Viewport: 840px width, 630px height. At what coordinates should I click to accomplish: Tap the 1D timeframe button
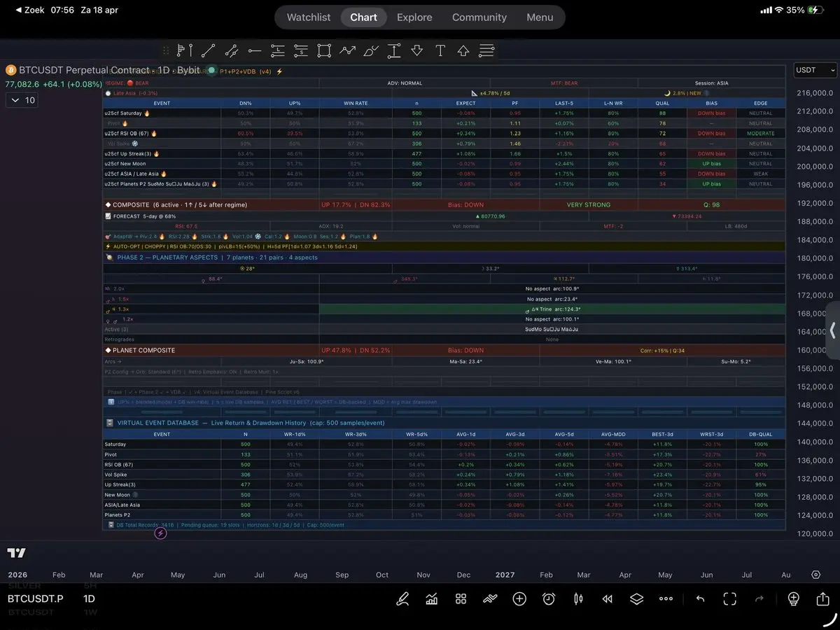click(x=89, y=598)
